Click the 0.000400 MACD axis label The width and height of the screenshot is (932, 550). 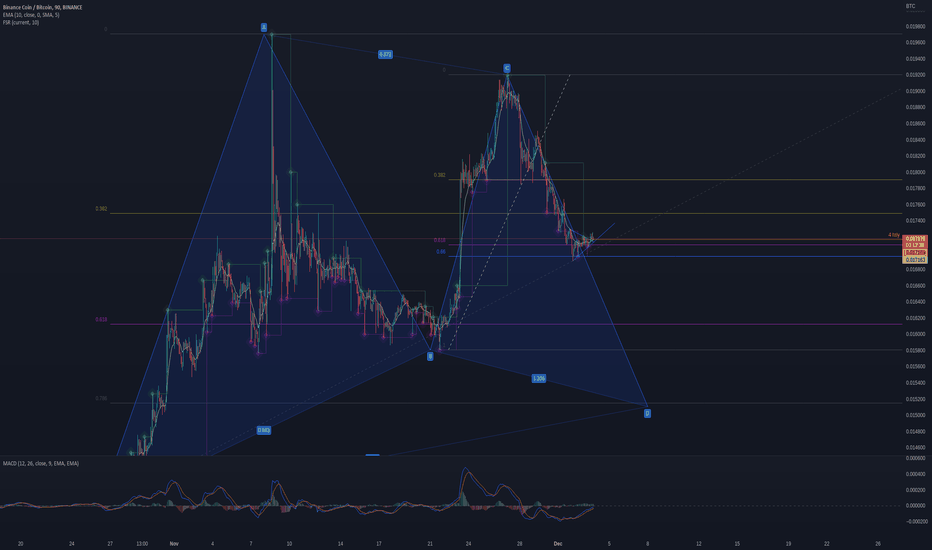click(x=915, y=474)
